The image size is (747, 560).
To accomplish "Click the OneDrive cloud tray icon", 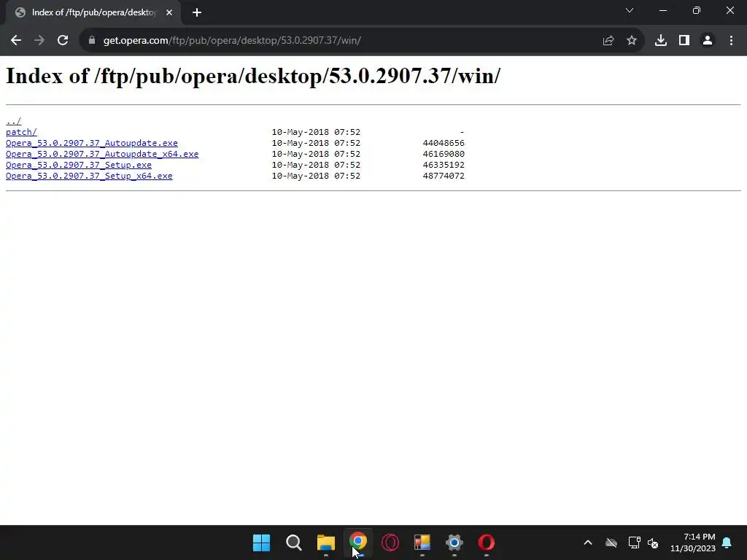I will [x=611, y=542].
